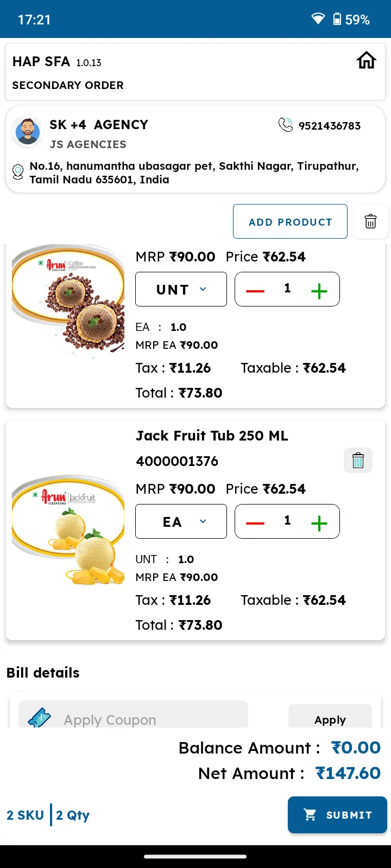Tap the location pin icon by address

[18, 172]
